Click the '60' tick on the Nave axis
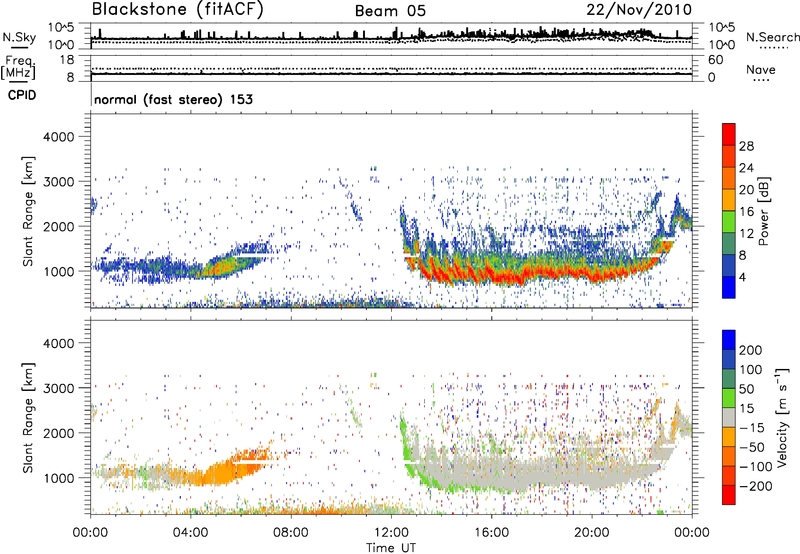The height and width of the screenshot is (554, 800). tap(715, 60)
